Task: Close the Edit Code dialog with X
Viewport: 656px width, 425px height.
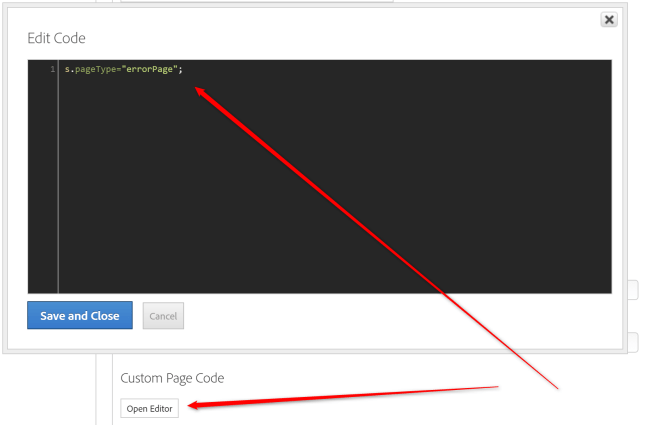Action: click(608, 20)
